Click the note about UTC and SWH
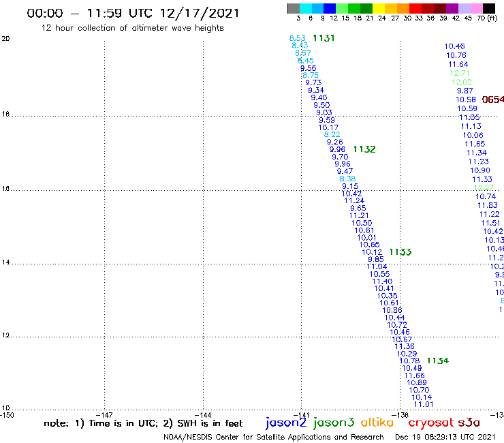 143,423
